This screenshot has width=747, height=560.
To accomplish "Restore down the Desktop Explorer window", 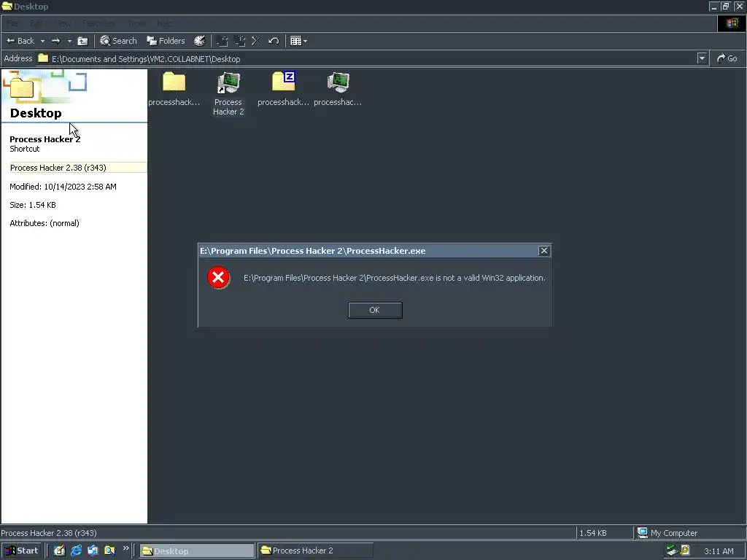I will coord(726,6).
